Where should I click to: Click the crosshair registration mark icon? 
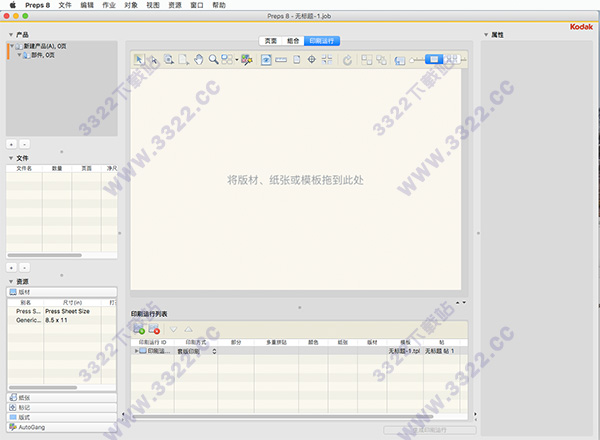(x=312, y=59)
